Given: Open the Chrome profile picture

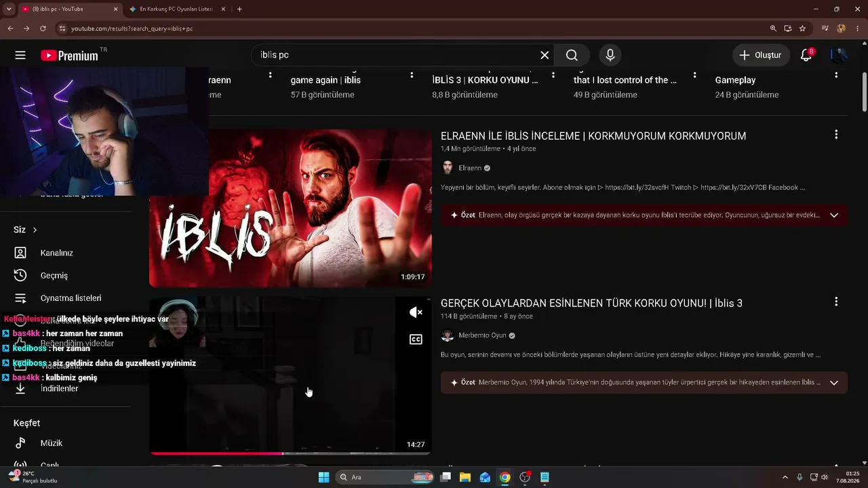Looking at the screenshot, I should click(842, 28).
